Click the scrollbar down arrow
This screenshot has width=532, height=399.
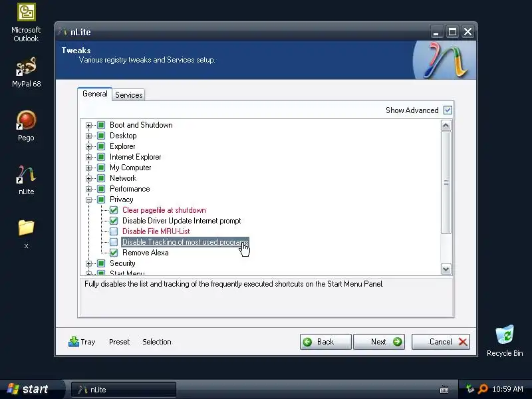(x=446, y=269)
